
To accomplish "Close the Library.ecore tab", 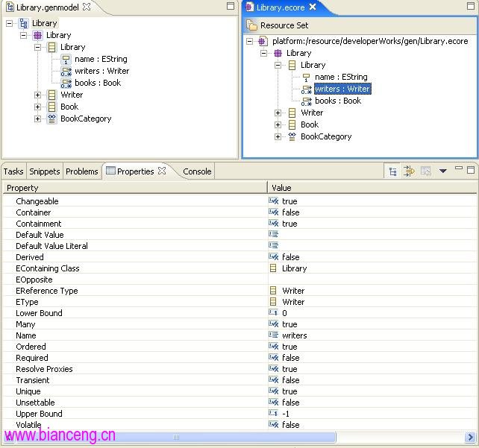I will pyautogui.click(x=313, y=7).
